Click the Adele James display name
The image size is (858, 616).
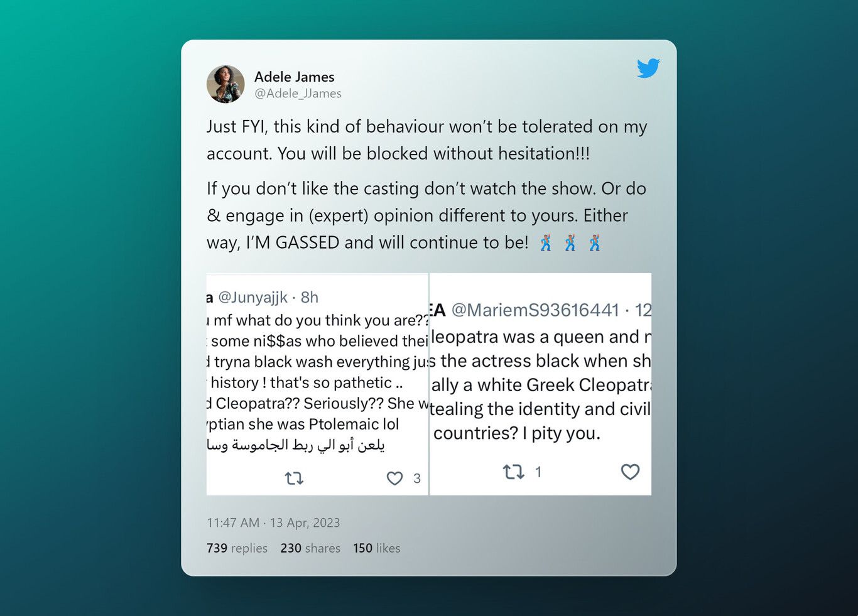(x=294, y=77)
